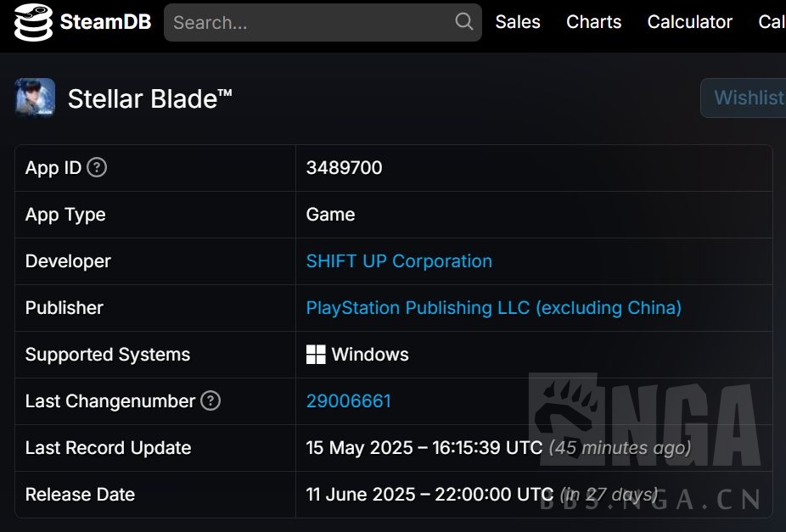This screenshot has height=532, width=786.
Task: Click the Windows logo icon
Action: (x=316, y=355)
